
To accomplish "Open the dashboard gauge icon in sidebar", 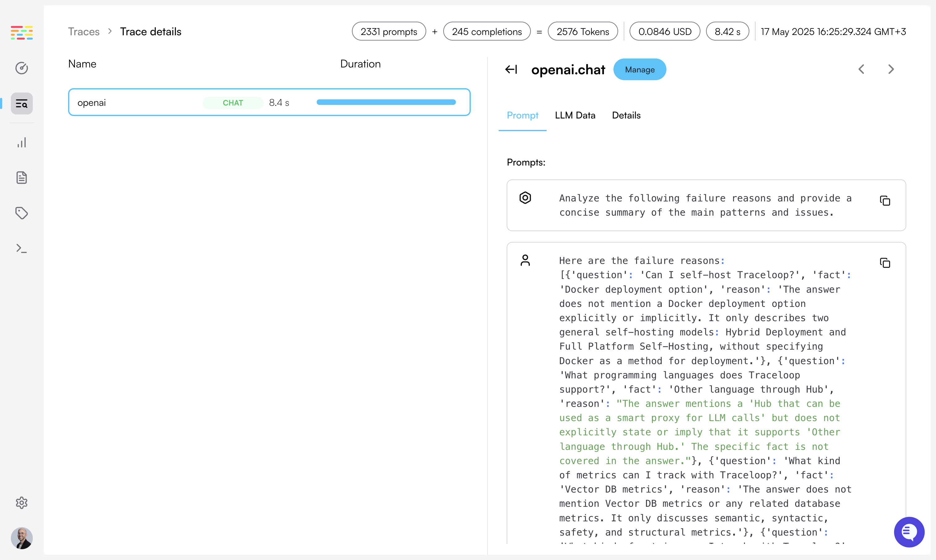I will [22, 68].
